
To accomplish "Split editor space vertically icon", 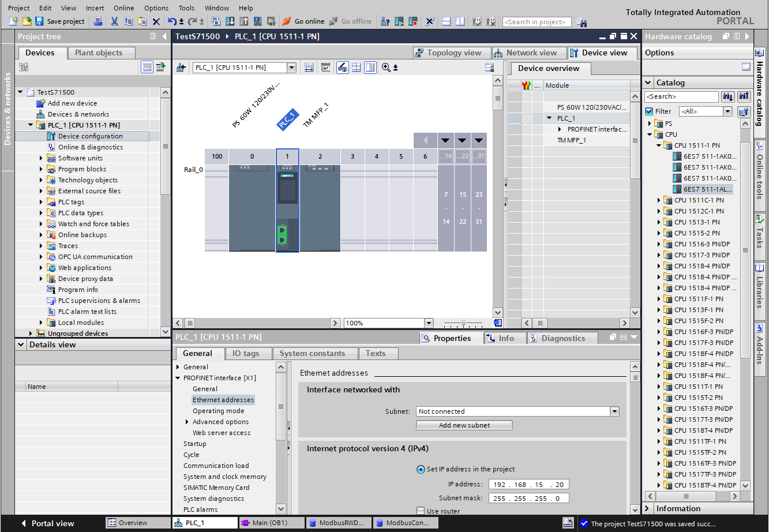I will (x=460, y=21).
